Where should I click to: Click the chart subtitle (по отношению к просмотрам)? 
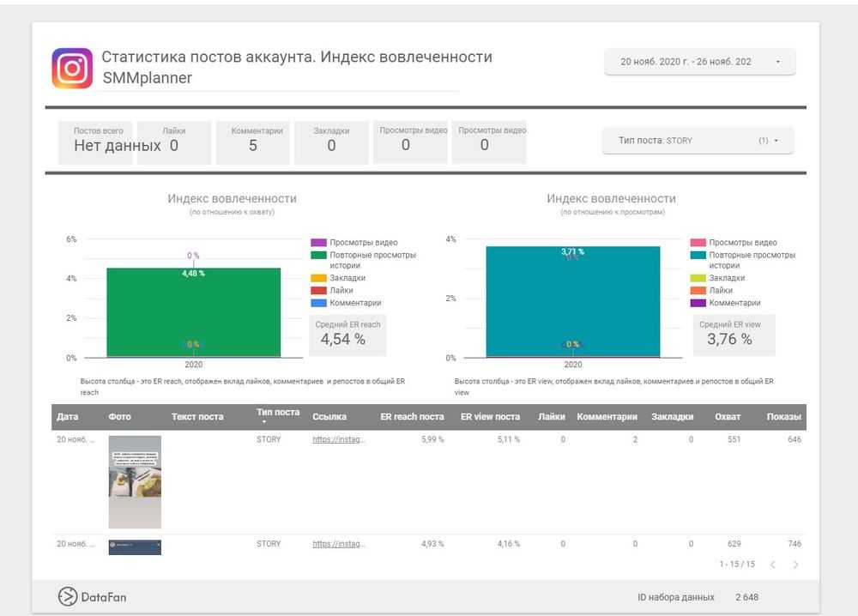[613, 212]
